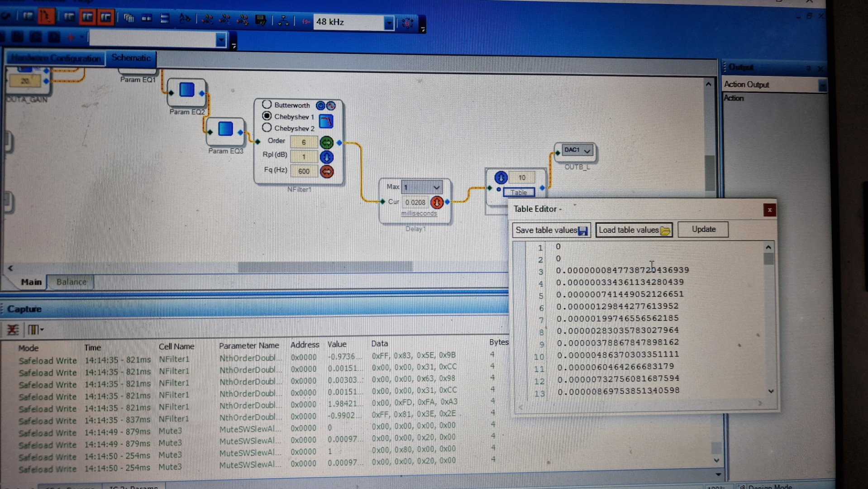Clear the capture window output list

coord(13,330)
